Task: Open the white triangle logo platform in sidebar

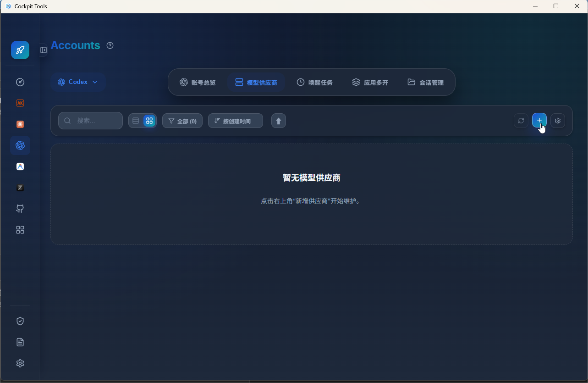Action: pos(20,167)
